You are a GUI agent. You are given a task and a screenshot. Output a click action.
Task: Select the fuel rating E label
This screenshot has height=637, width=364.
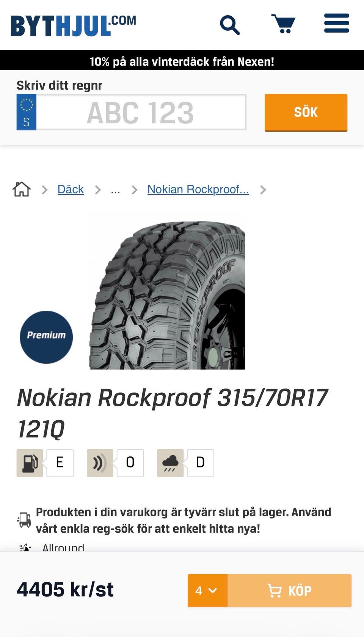(60, 463)
